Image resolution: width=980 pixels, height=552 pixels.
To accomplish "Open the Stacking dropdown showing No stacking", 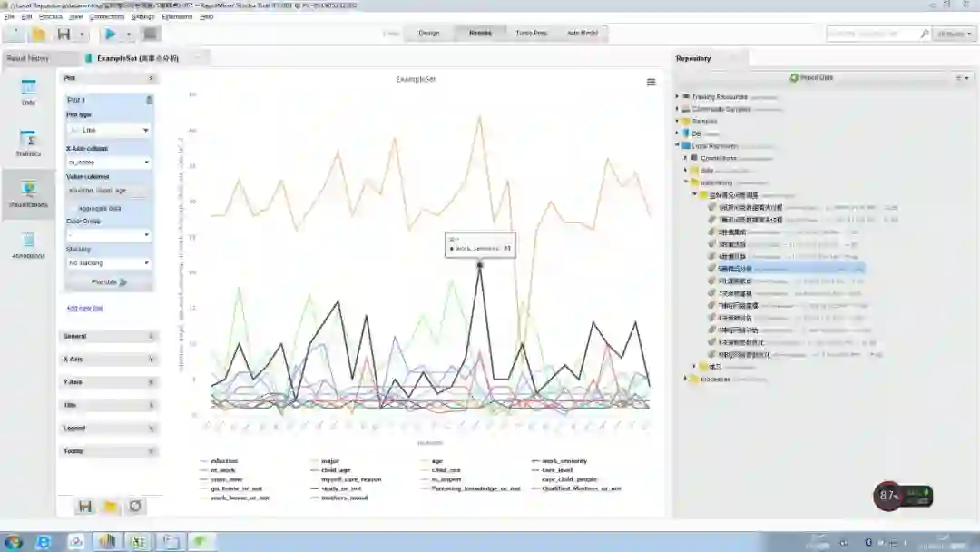I will coord(109,263).
